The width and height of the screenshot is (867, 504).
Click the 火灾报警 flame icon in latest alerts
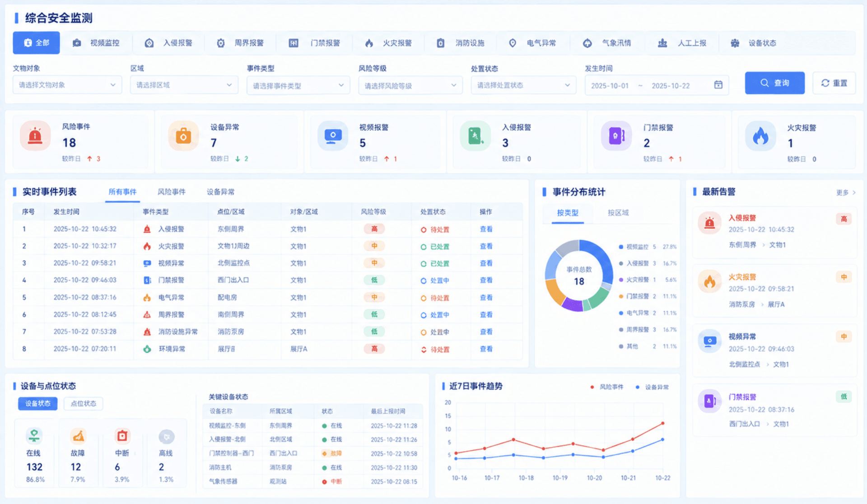coord(709,281)
